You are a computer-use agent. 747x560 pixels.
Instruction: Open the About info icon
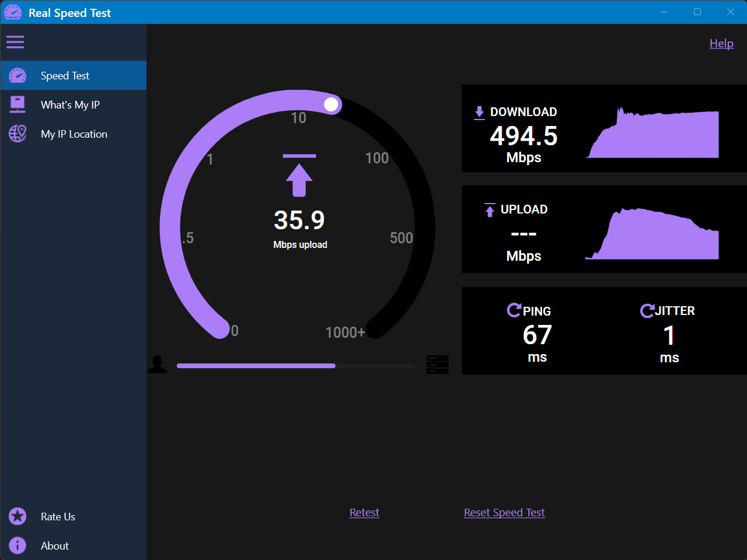point(16,545)
